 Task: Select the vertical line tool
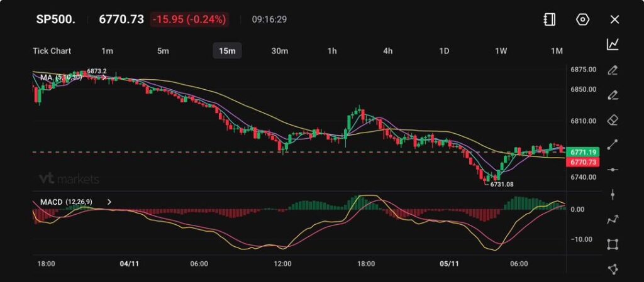(x=612, y=195)
